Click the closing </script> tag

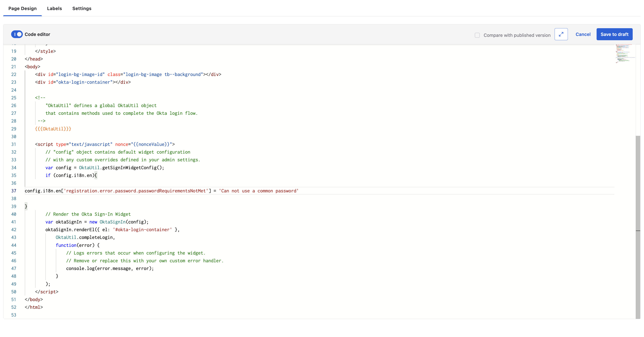(47, 292)
